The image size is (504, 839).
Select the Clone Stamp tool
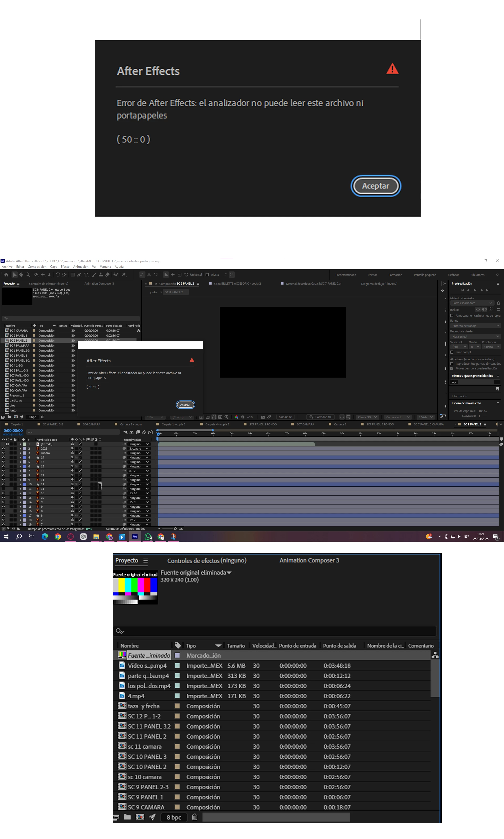coord(101,275)
